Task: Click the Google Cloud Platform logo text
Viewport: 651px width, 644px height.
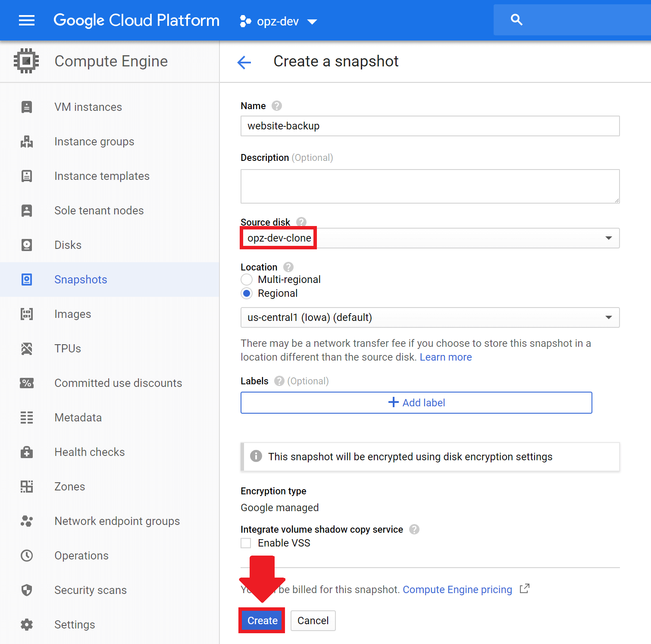Action: 136,20
